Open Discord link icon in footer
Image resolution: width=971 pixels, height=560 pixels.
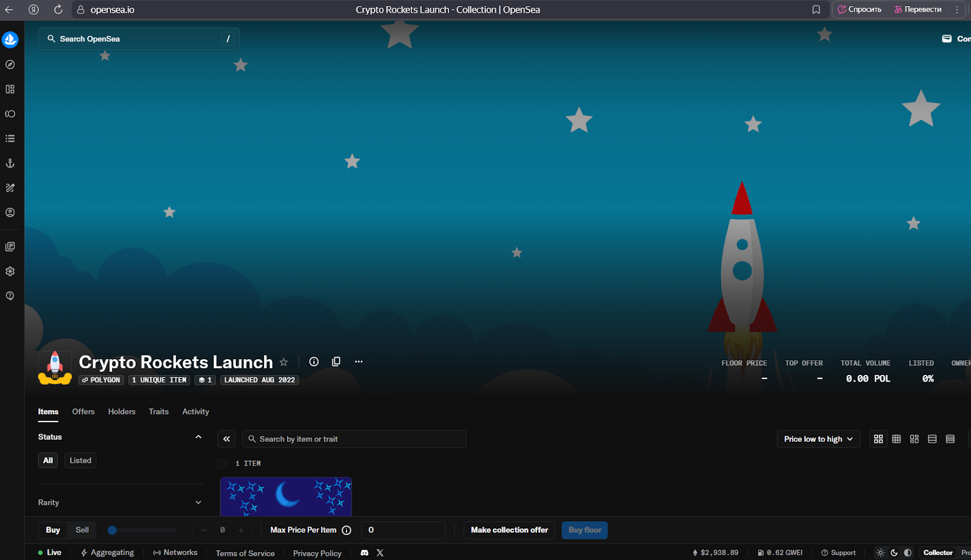(x=365, y=553)
